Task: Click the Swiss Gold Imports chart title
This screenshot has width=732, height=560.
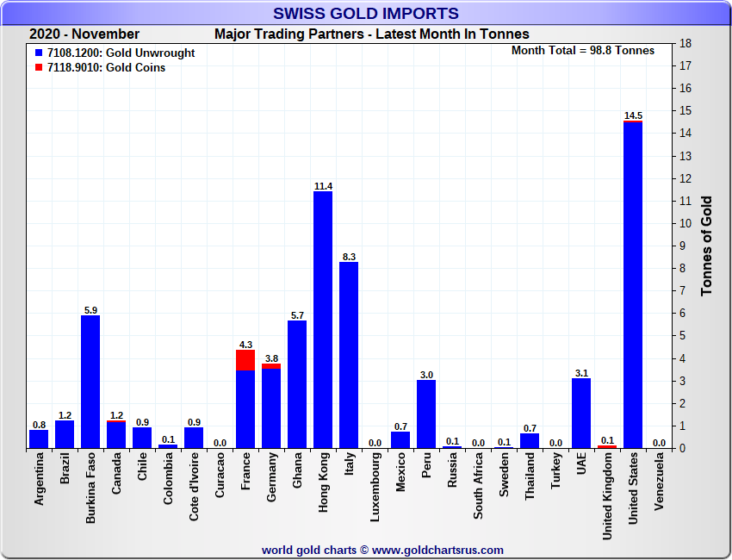Action: coord(366,13)
